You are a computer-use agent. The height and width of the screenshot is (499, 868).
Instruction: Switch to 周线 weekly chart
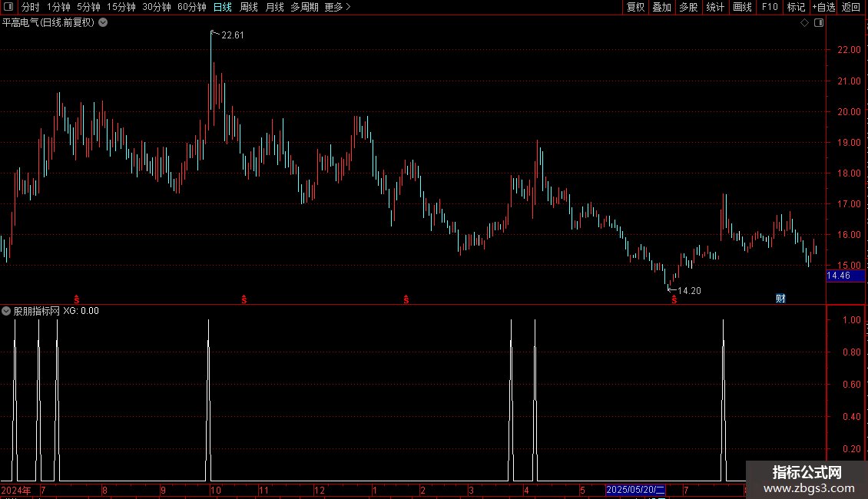pos(249,7)
